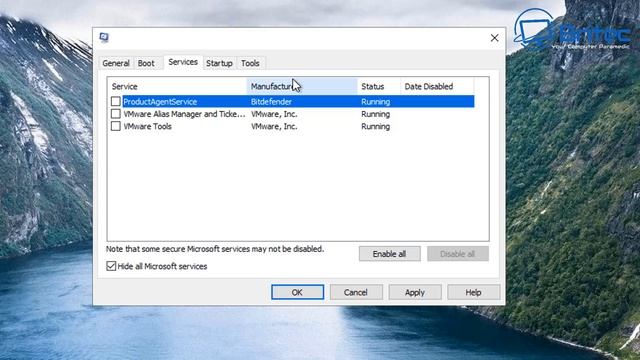Click the Bitdefender manufacturer cell

(x=271, y=102)
